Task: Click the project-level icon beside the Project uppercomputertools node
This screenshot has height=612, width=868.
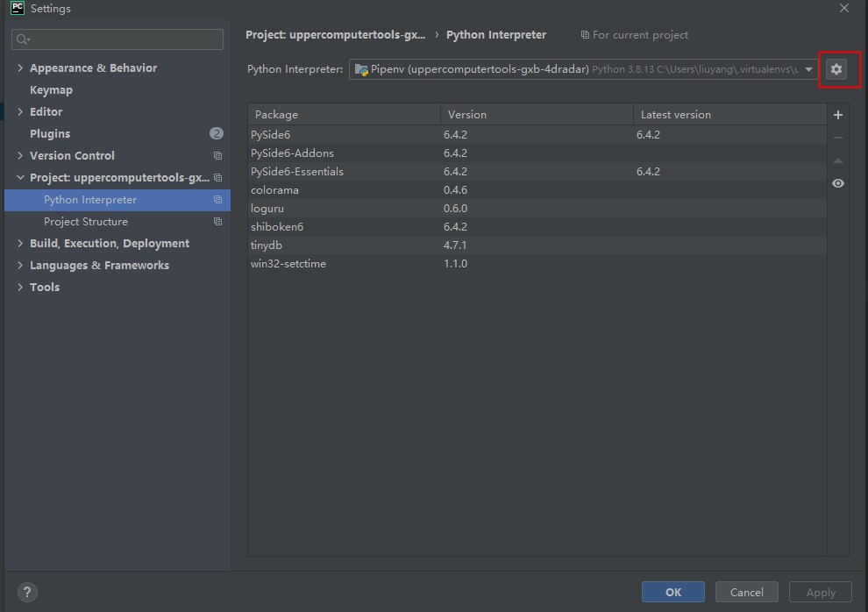Action: click(x=217, y=178)
